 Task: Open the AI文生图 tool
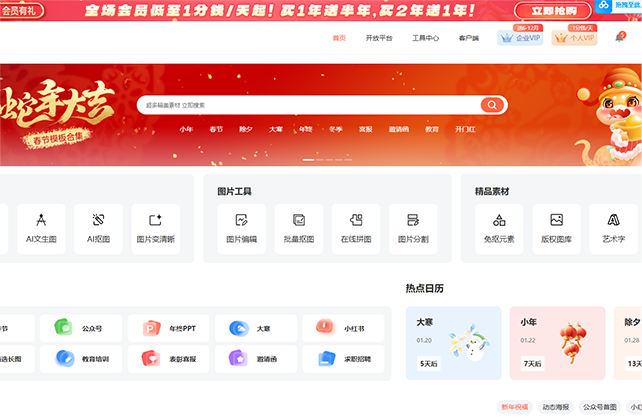[41, 228]
